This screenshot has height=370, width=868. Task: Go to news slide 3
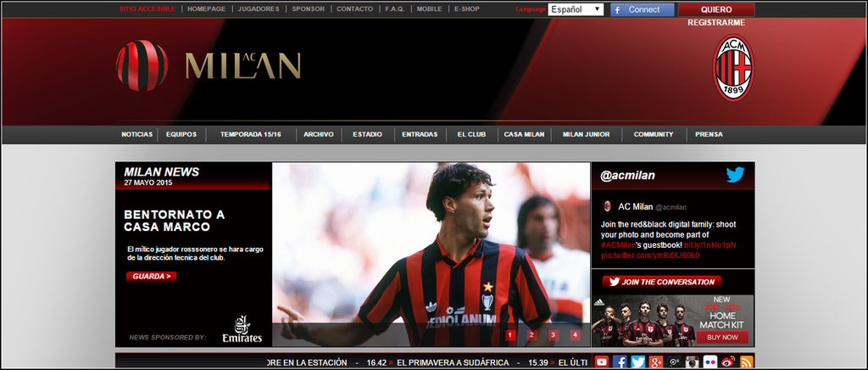tap(554, 335)
